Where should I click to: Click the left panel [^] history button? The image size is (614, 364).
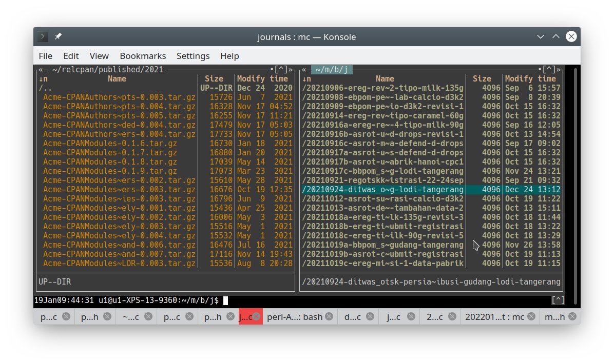click(281, 70)
